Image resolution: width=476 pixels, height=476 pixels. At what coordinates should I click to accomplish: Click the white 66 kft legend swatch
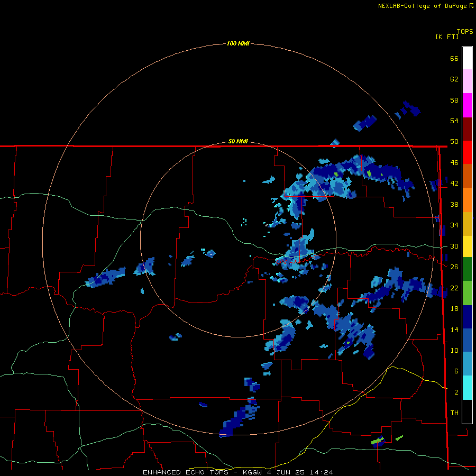[x=467, y=58]
